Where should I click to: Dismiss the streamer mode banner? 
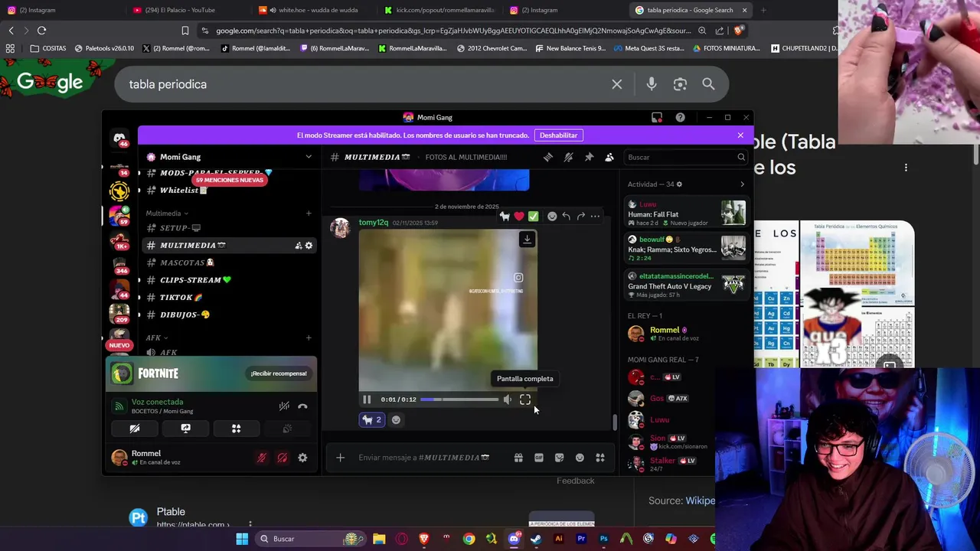click(740, 135)
